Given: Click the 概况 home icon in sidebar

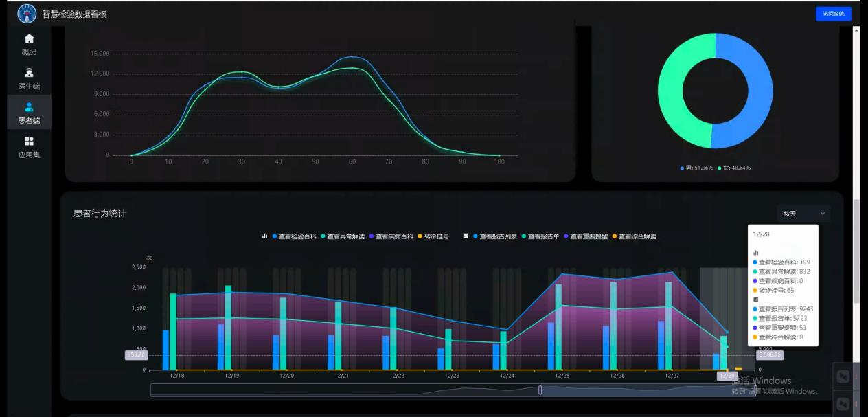Looking at the screenshot, I should [x=29, y=38].
